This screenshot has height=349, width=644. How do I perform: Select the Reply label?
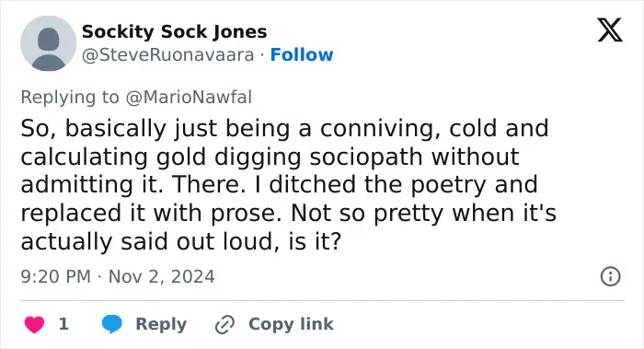[x=161, y=324]
